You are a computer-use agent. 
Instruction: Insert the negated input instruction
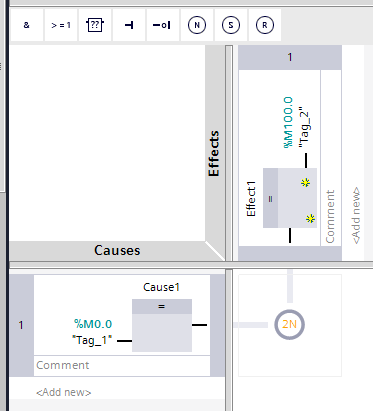[x=163, y=25]
